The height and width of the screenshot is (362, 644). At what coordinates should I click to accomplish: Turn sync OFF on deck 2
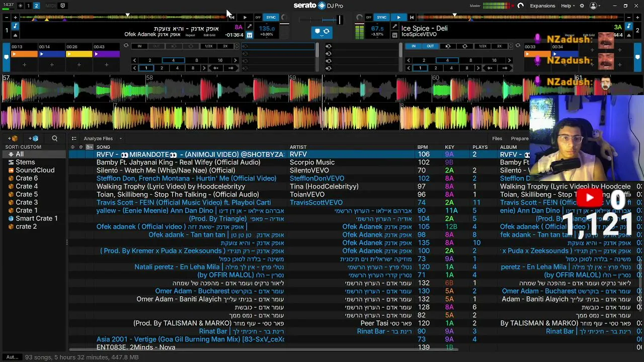click(x=369, y=18)
